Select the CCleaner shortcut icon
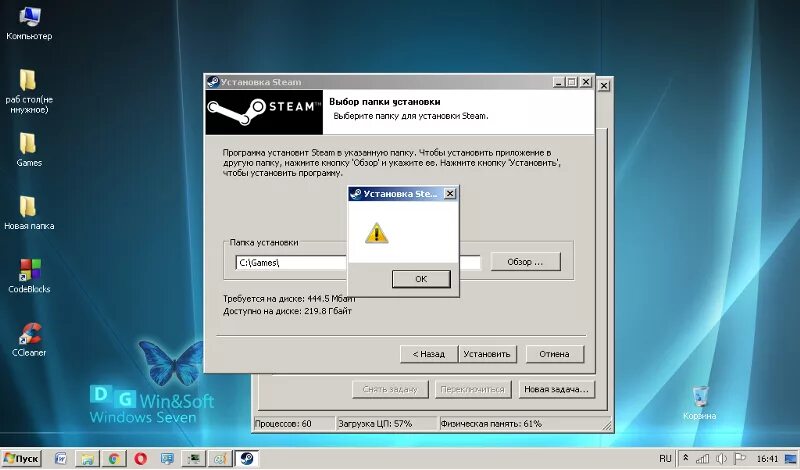800x470 pixels. (29, 340)
